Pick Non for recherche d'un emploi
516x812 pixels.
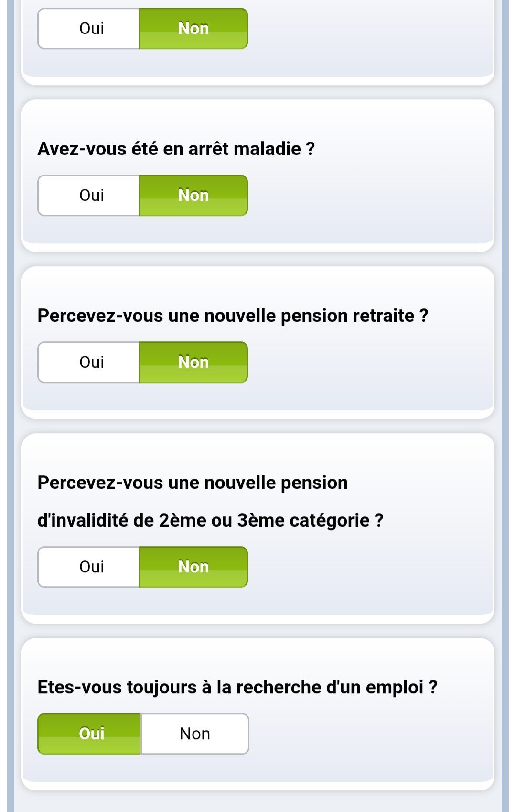click(195, 734)
